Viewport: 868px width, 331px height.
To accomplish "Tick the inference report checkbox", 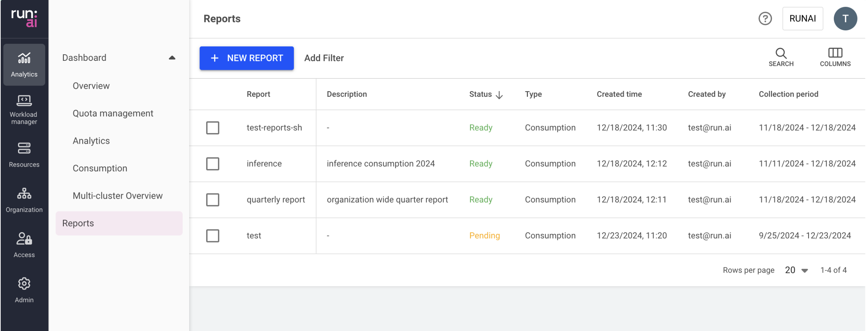I will (213, 164).
